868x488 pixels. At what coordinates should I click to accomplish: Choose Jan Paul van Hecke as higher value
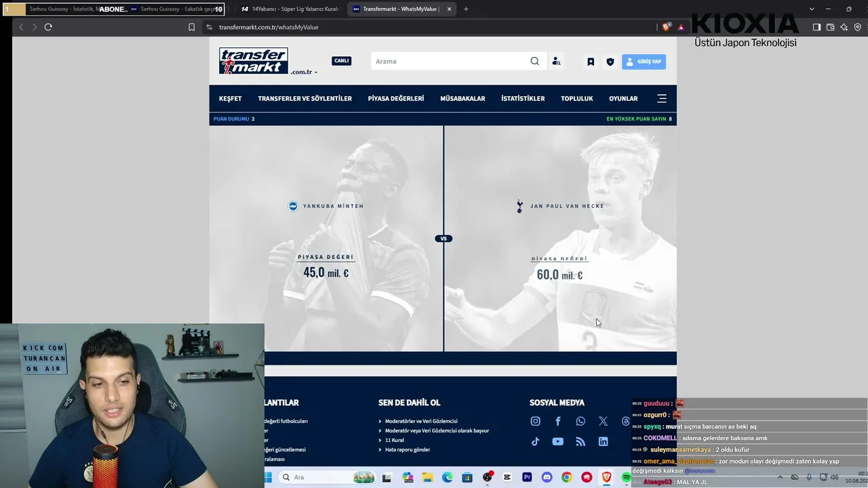[561, 239]
